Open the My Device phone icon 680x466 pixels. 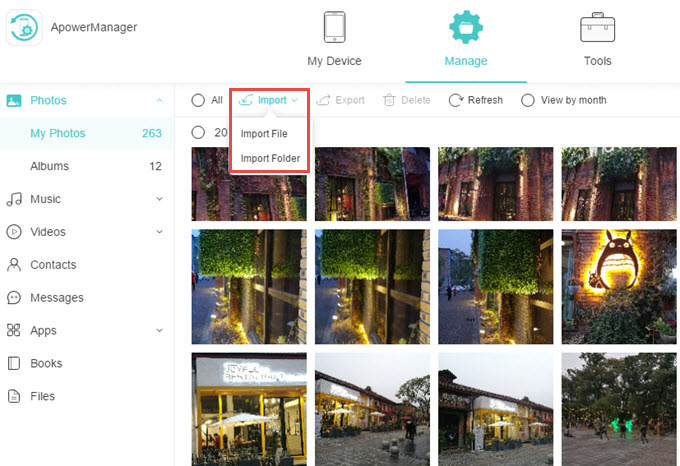334,27
